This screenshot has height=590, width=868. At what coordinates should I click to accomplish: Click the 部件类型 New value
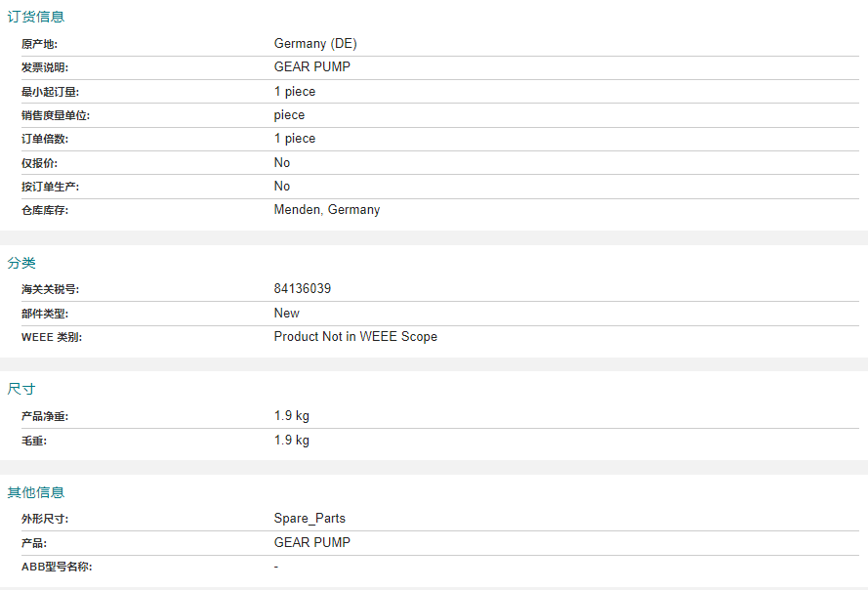[287, 313]
